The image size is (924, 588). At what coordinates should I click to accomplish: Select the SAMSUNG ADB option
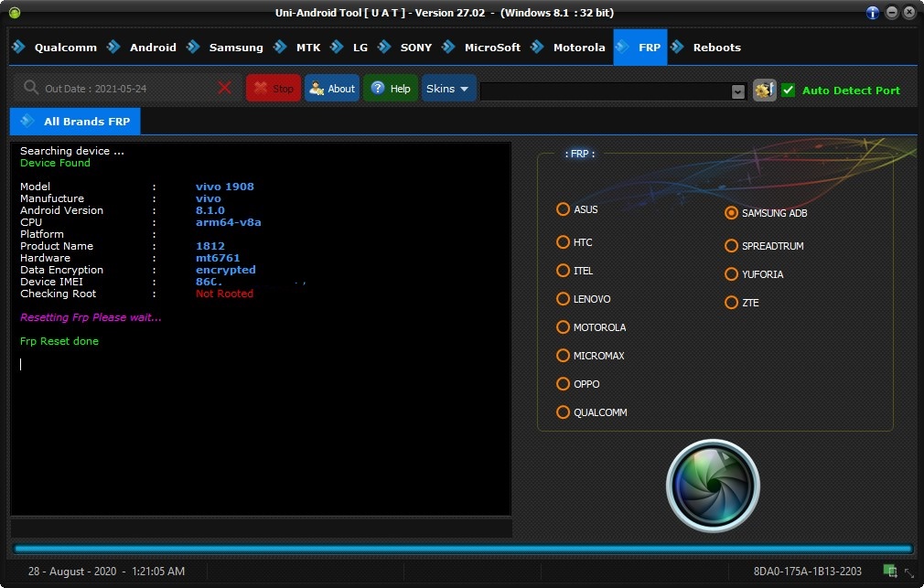pos(766,213)
